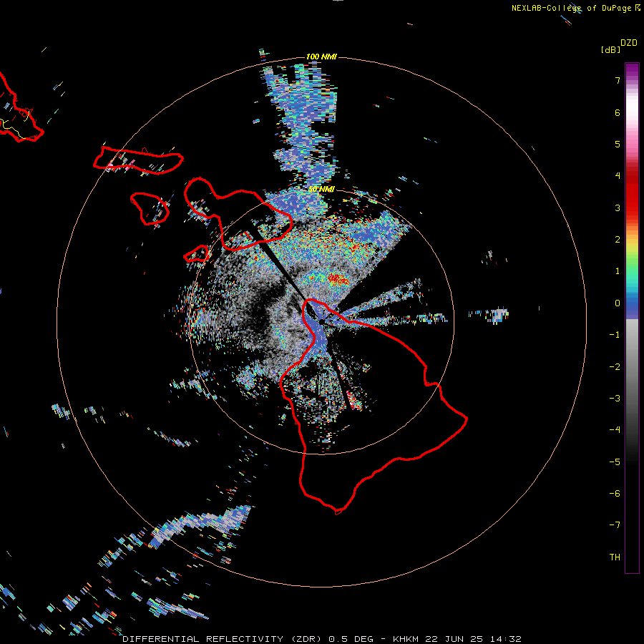Select the 50 NMI range ring label
The height and width of the screenshot is (644, 644).
click(321, 189)
